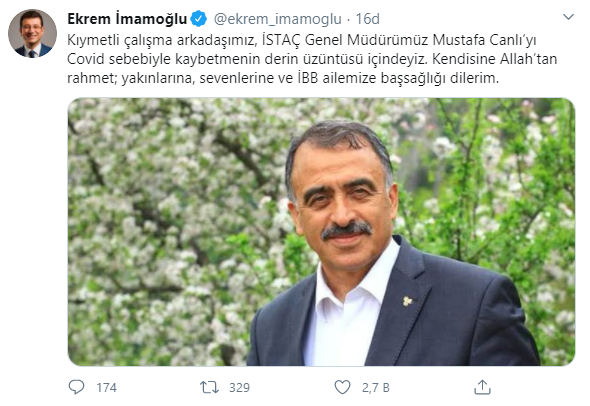Viewport: 590px width, 406px height.
Task: Click the blue verified badge
Action: tap(199, 19)
